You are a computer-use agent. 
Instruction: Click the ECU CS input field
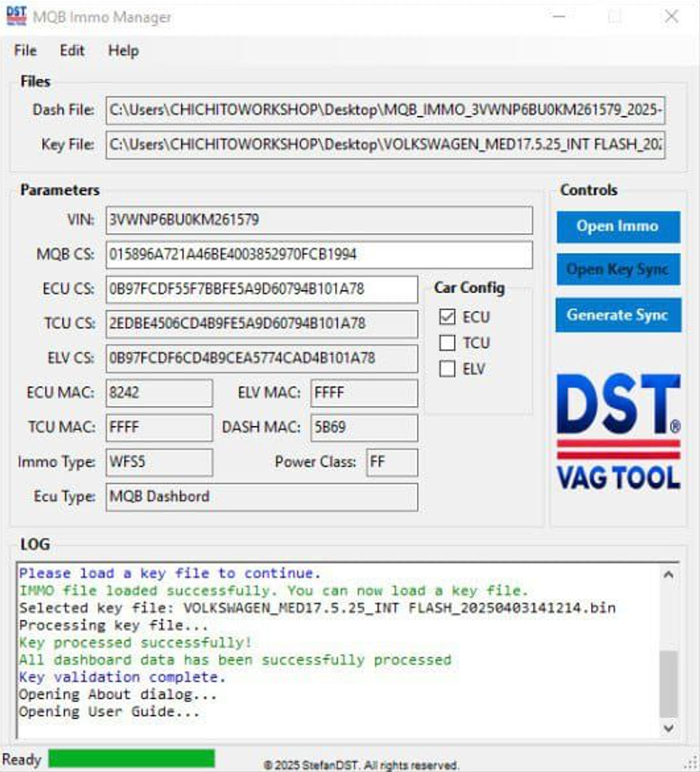pos(262,289)
